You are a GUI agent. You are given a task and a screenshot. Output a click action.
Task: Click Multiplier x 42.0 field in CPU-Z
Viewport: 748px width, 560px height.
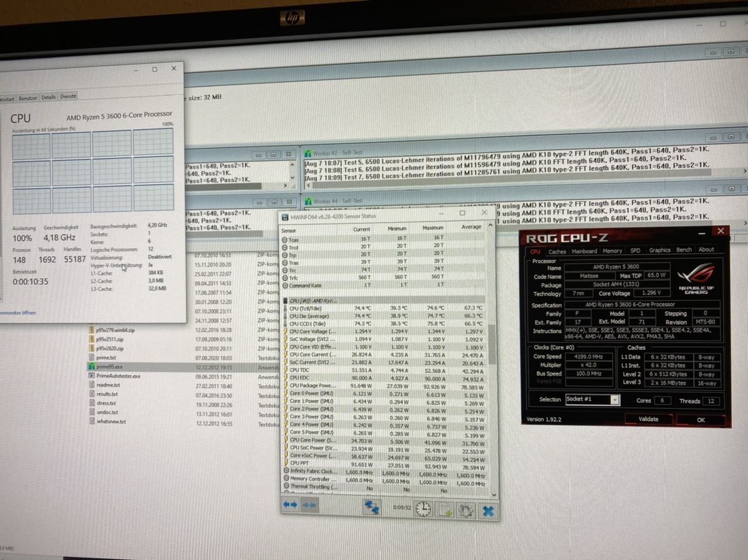pos(589,365)
